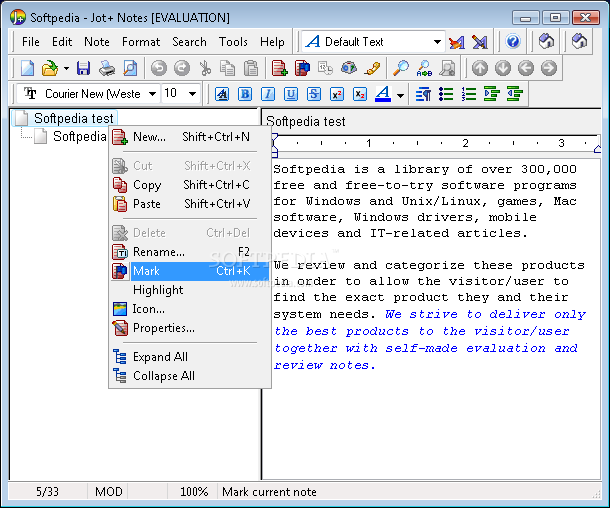The image size is (610, 508).
Task: Open Properties... from the context menu
Action: point(190,328)
